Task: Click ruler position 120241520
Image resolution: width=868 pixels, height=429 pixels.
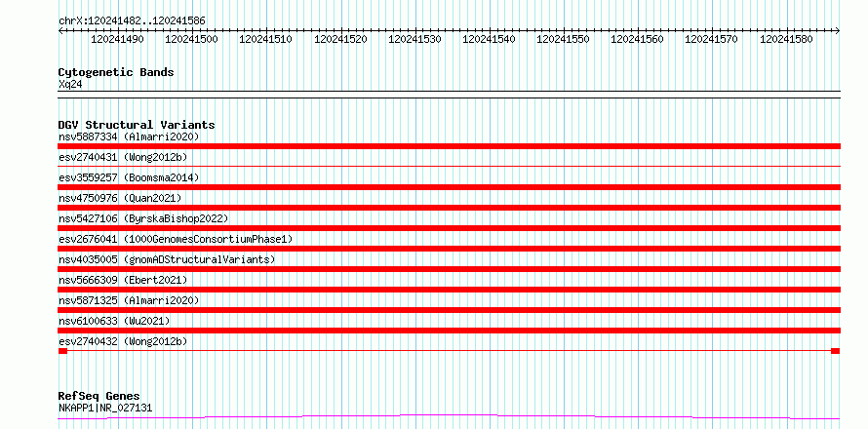Action: 340,40
